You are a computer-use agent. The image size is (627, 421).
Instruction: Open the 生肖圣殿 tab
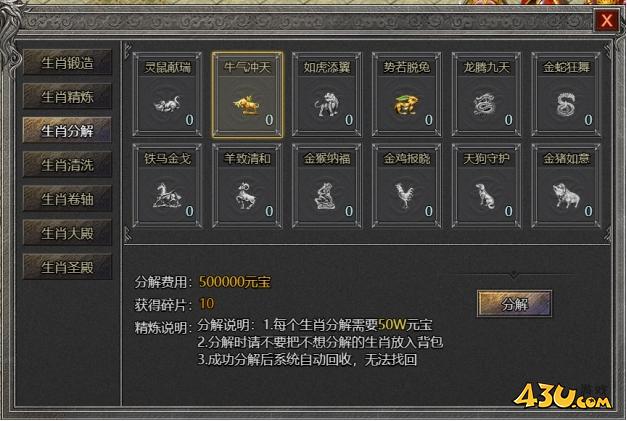coord(67,267)
